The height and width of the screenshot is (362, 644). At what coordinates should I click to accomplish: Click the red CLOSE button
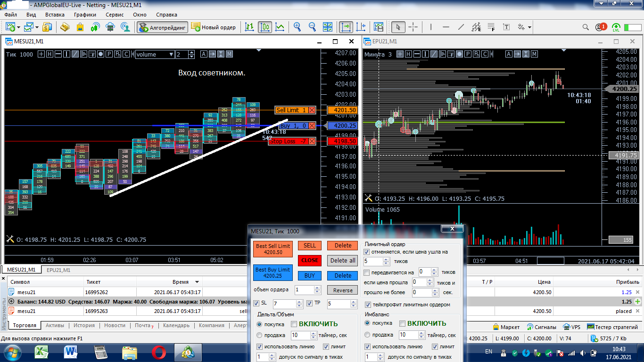[310, 260]
